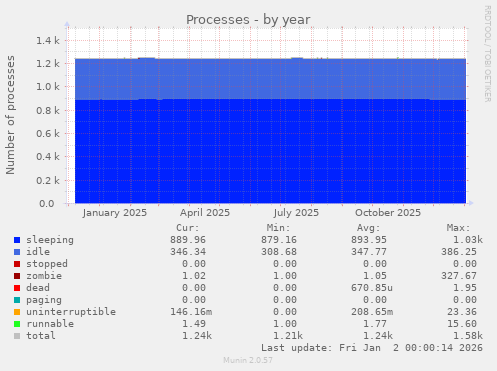The width and height of the screenshot is (497, 371).
Task: Click zombie average value 1.05
Action: 375,276
